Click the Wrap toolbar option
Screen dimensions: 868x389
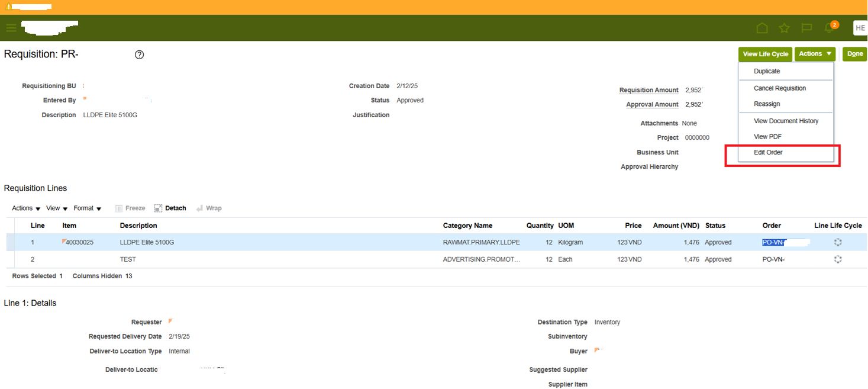209,208
